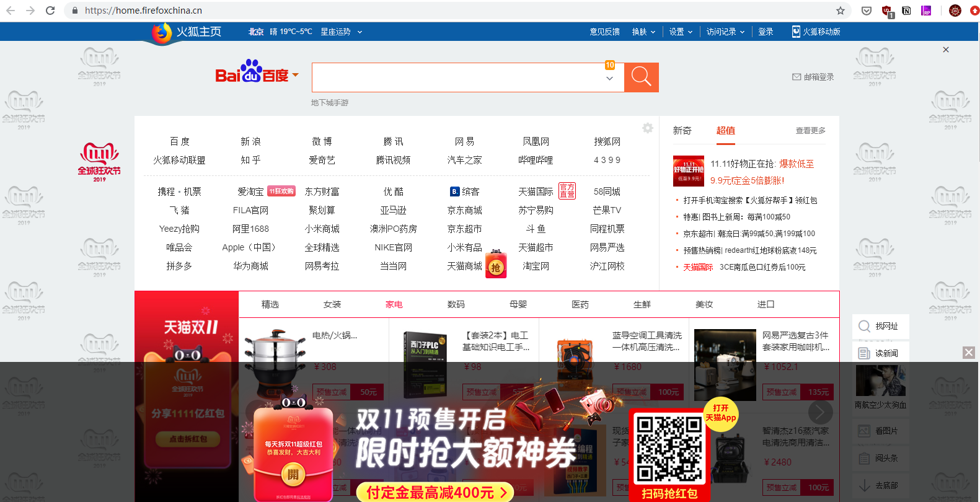Open the 西门子PLC book thumbnail
The height and width of the screenshot is (502, 980).
click(x=425, y=365)
